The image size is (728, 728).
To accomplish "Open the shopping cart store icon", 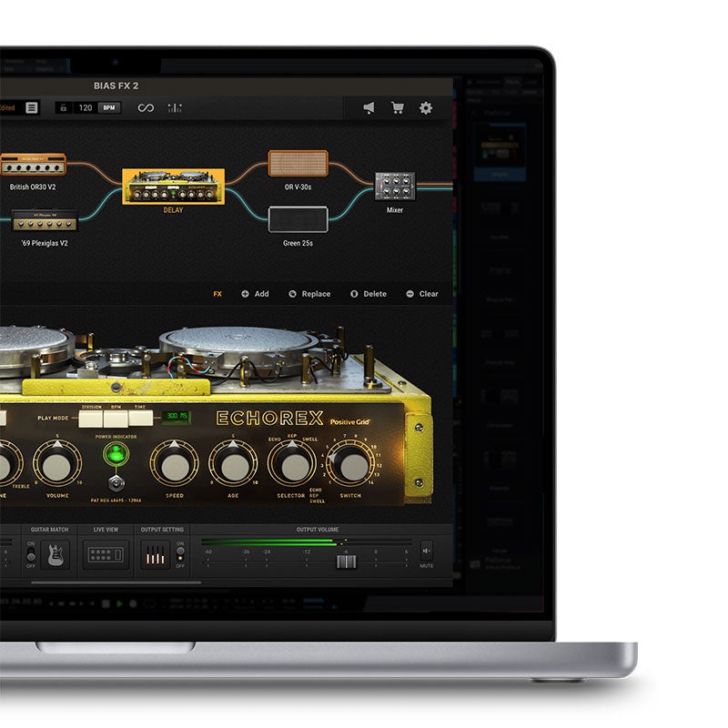I will (x=398, y=107).
